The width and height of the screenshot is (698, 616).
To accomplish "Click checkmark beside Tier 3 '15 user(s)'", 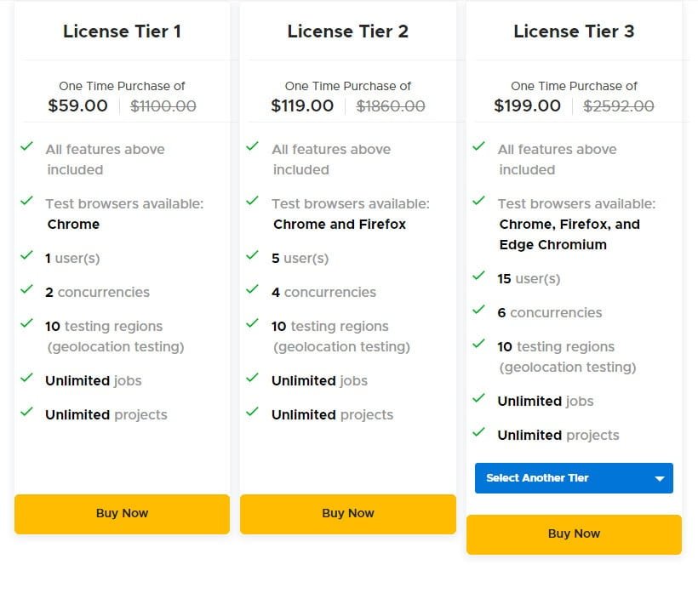I will coord(479,277).
